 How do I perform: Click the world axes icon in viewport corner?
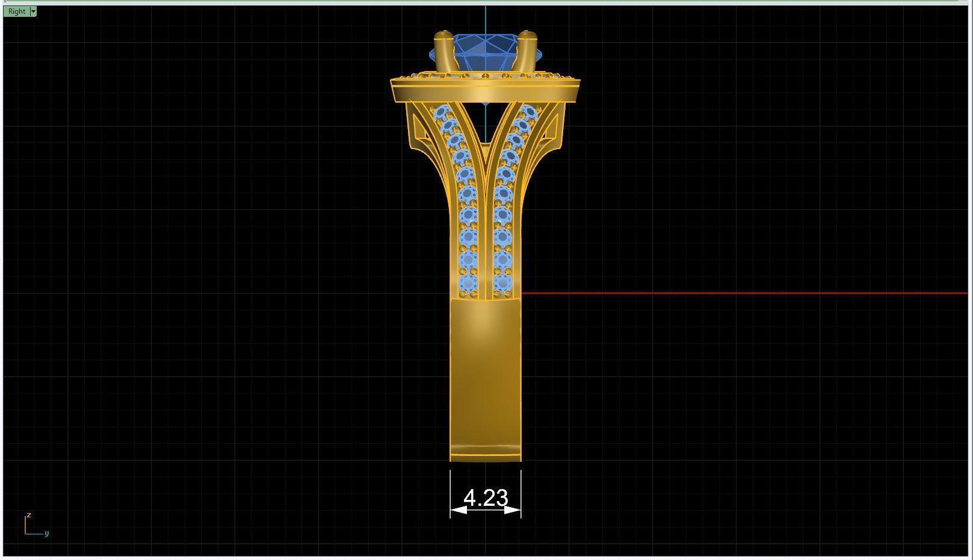(x=36, y=525)
